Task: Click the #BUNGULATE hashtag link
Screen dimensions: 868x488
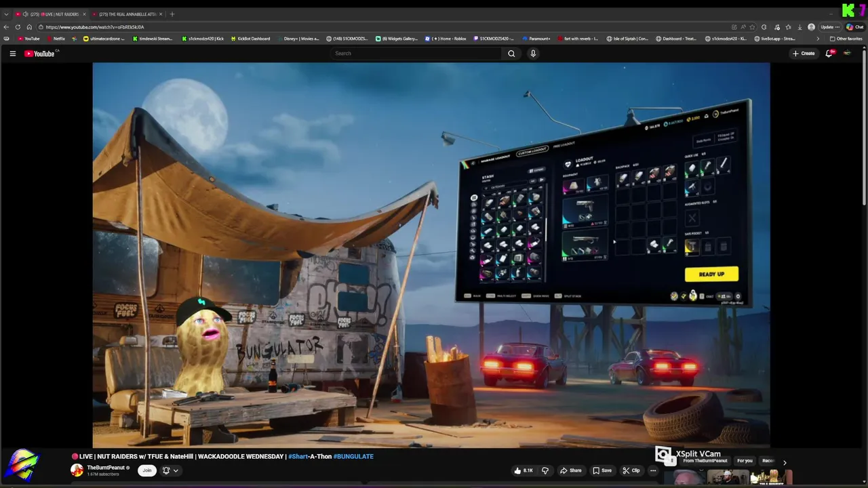Action: pos(353,456)
